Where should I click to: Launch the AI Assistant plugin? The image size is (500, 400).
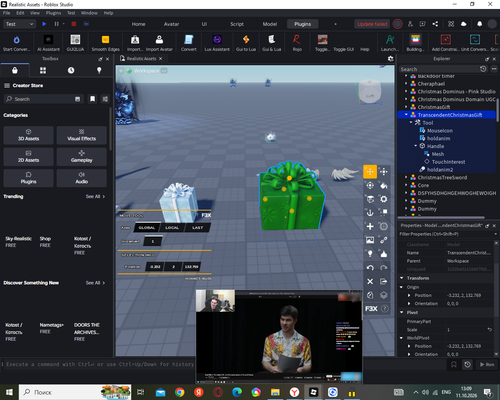48,43
